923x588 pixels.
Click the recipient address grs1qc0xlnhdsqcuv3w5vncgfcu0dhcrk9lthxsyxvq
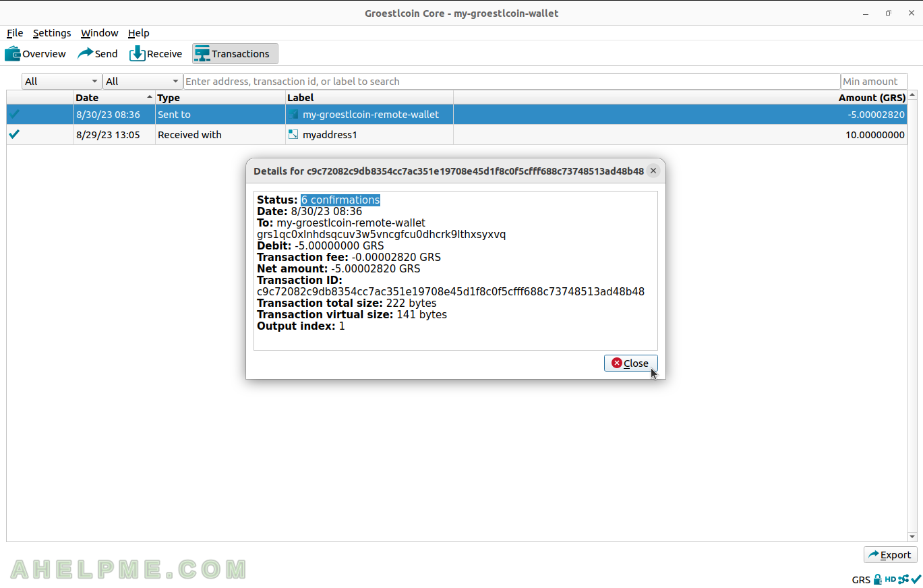(x=382, y=235)
